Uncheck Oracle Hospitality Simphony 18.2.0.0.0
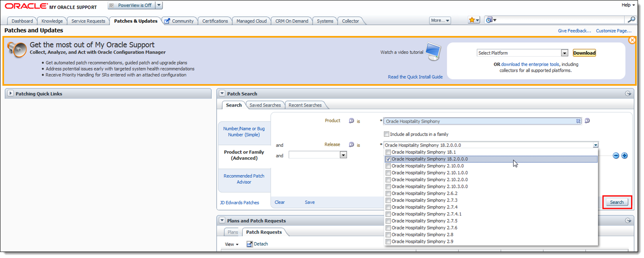 (x=388, y=159)
